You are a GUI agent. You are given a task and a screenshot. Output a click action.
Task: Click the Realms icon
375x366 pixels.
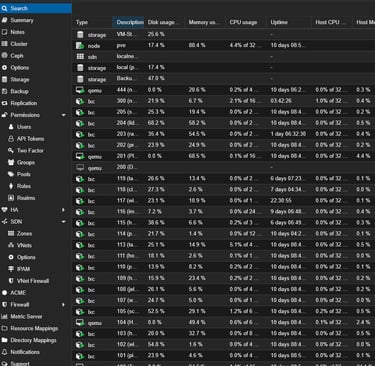click(x=11, y=198)
